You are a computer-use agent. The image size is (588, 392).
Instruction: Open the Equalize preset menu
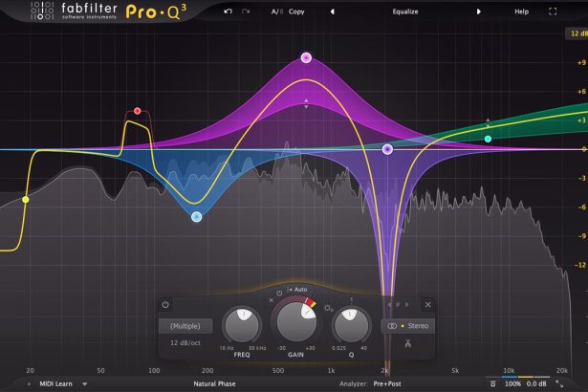click(405, 12)
